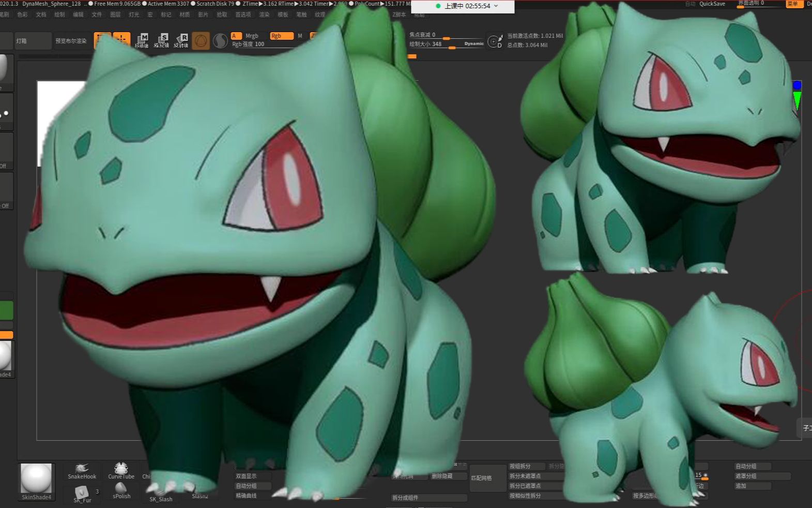Click the 当前激活点数 1.021 Mil readout
The width and height of the screenshot is (812, 508).
[535, 36]
